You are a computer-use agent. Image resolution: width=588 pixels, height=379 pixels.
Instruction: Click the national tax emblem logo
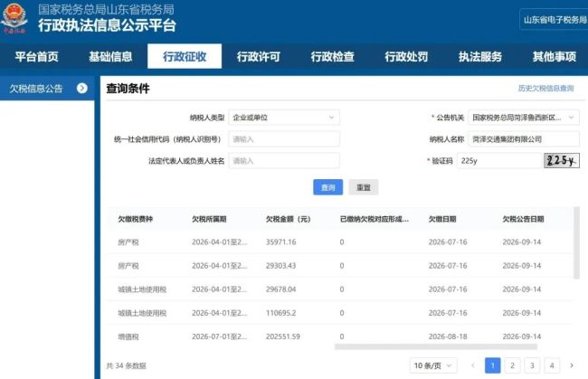coord(14,19)
